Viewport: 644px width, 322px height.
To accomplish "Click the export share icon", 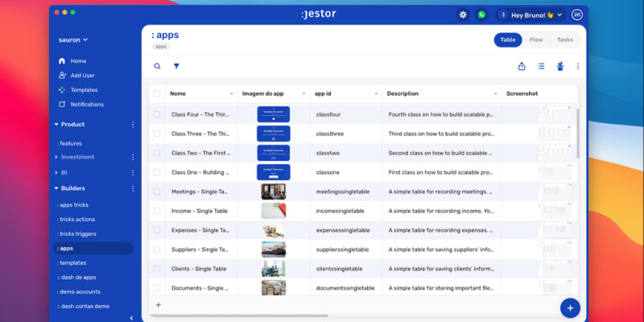I will click(522, 66).
